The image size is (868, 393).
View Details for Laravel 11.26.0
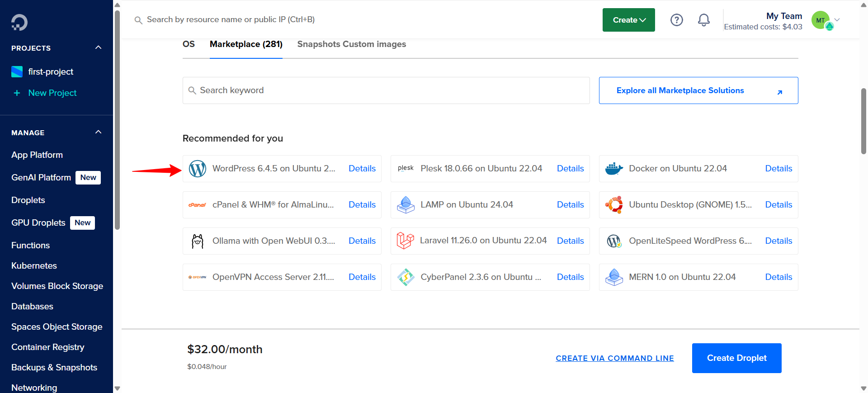tap(570, 241)
